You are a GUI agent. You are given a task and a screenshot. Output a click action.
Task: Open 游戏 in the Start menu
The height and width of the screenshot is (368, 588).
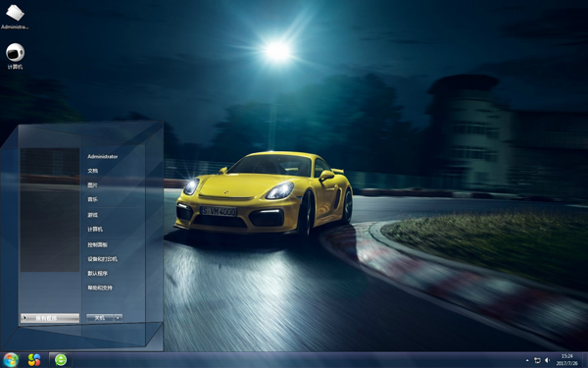(x=93, y=215)
